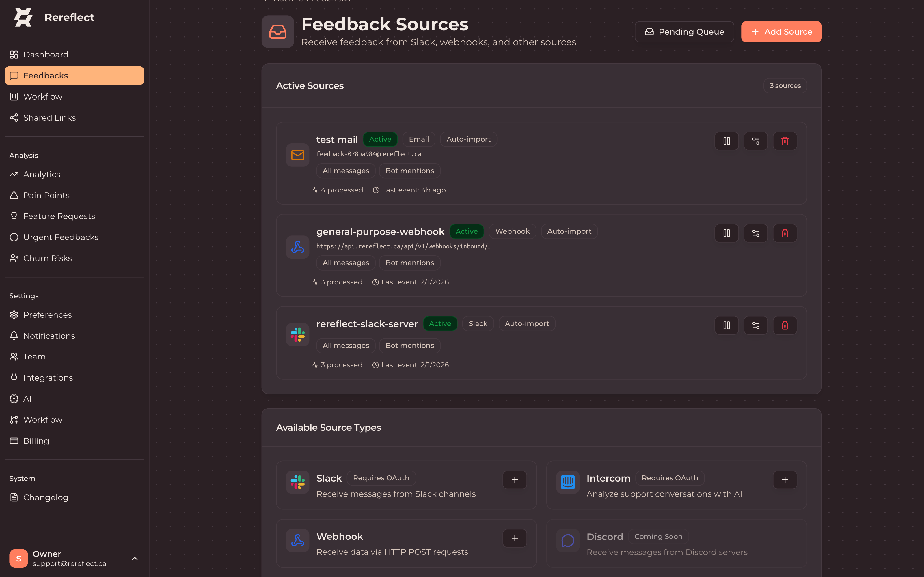Screen dimensions: 924x577
Task: Delete the rereflect-slack-server source
Action: pos(785,325)
